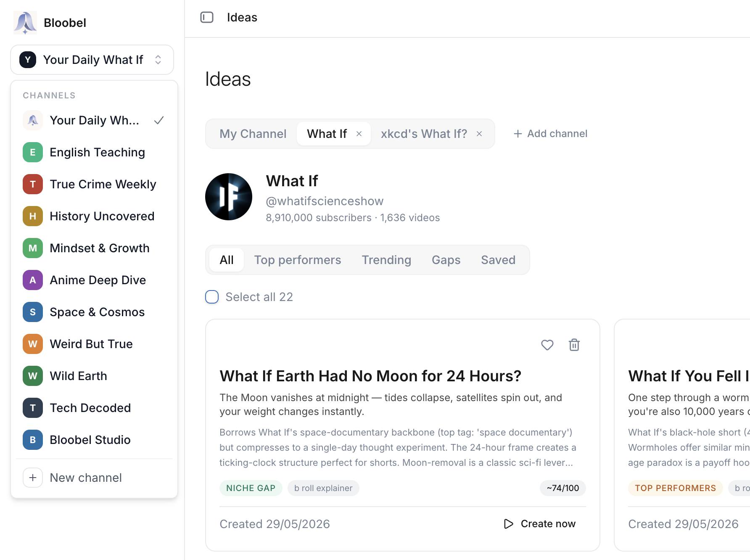Click the TOP PERFORMERS tag
The height and width of the screenshot is (560, 750).
pyautogui.click(x=675, y=488)
